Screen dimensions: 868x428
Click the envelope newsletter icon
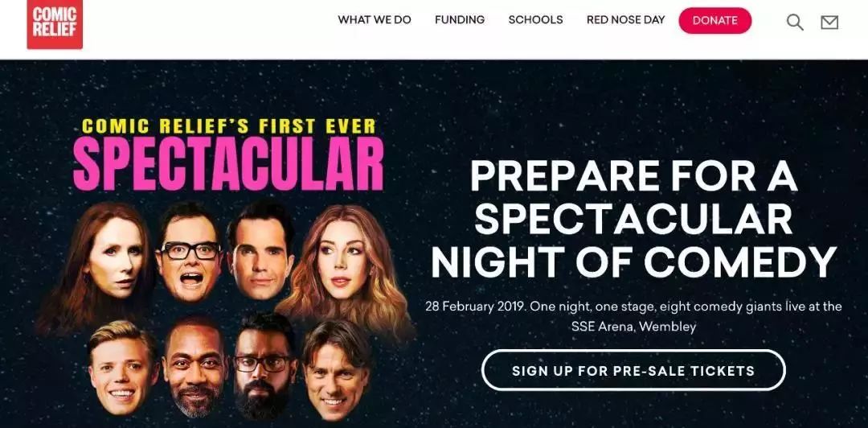pyautogui.click(x=829, y=23)
